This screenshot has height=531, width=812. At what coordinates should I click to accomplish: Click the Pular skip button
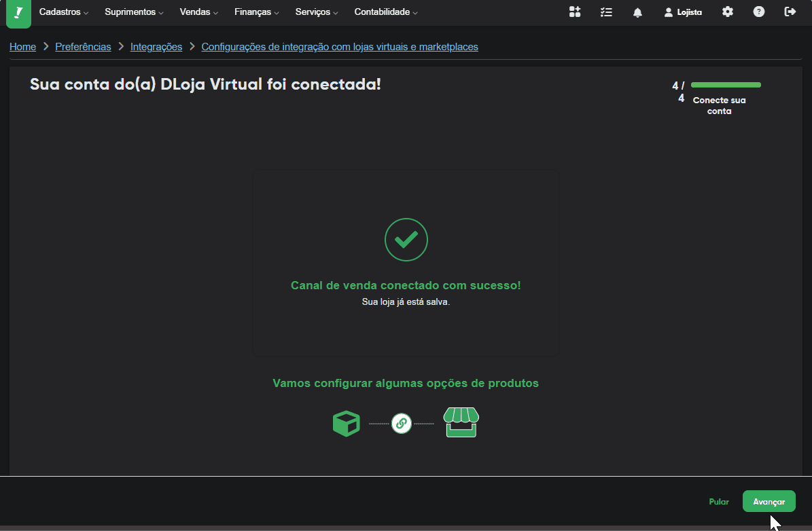(x=719, y=502)
